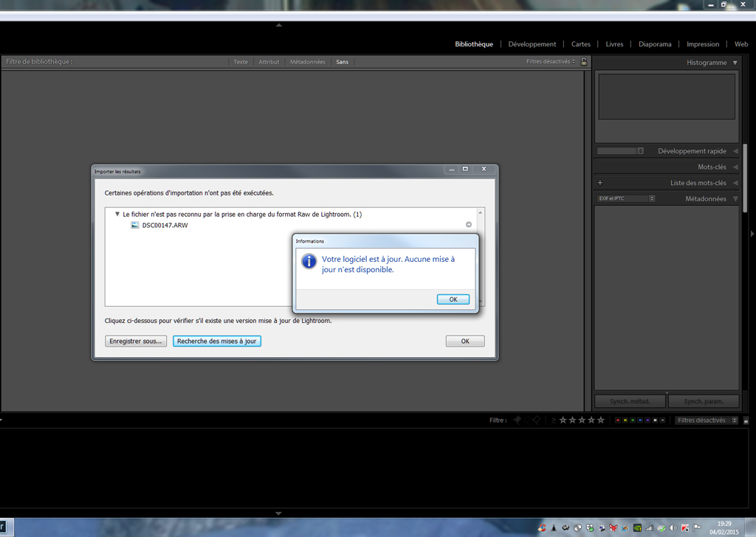Screen dimensions: 756x537
Task: Click the filter lock icon
Action: (583, 61)
